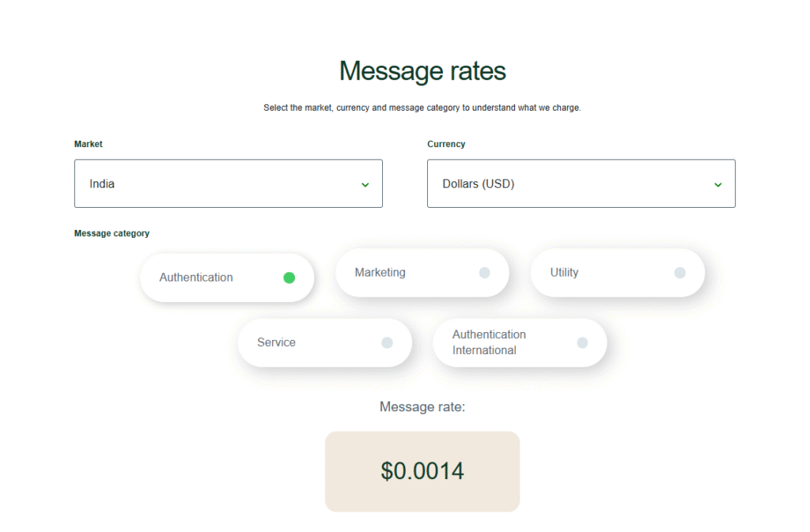The height and width of the screenshot is (532, 810).
Task: Select the Authentication International radio dot
Action: tap(582, 342)
